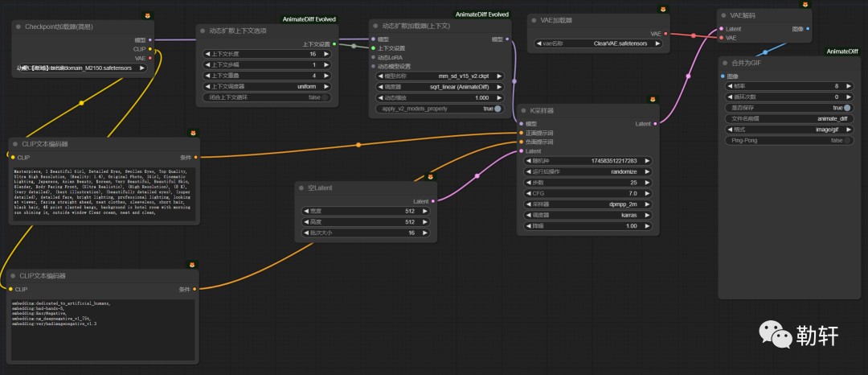Click the 负面提示词 input port on K采样器
868x375 pixels.
[522, 142]
